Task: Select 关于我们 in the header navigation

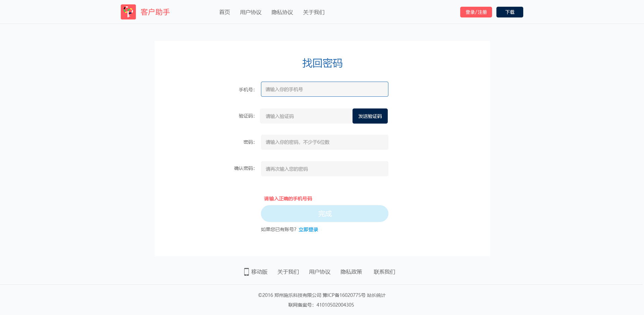Action: pyautogui.click(x=314, y=12)
